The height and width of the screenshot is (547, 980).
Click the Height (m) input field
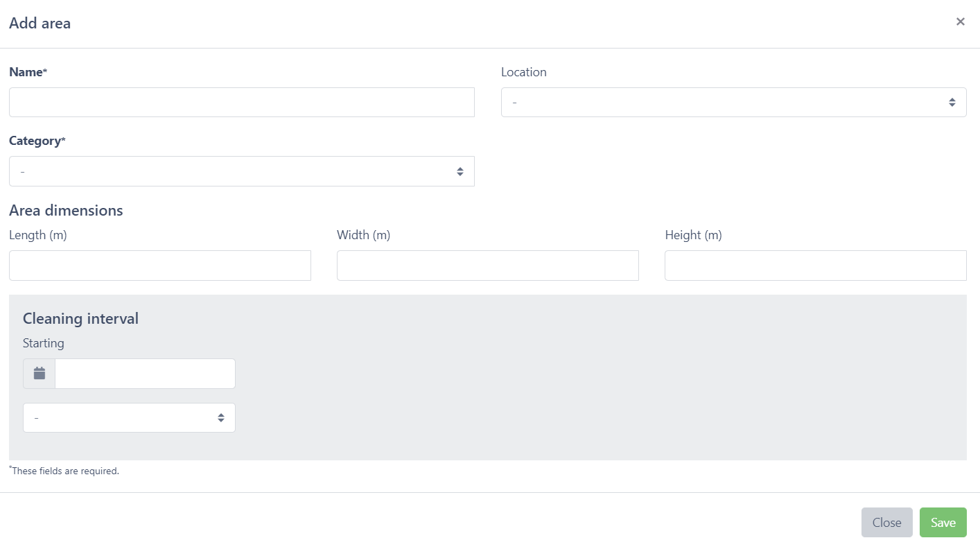815,266
